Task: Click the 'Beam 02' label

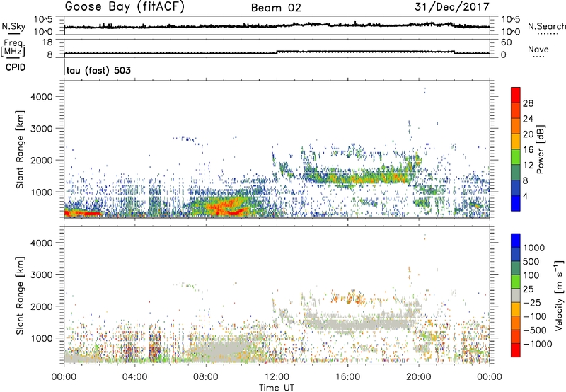Action: (276, 8)
